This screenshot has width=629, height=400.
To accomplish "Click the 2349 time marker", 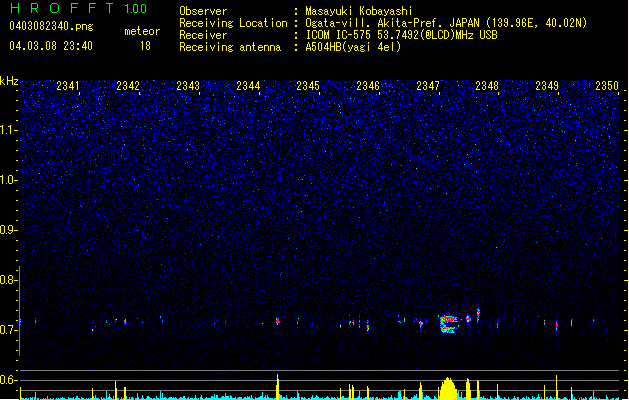I will [x=547, y=86].
